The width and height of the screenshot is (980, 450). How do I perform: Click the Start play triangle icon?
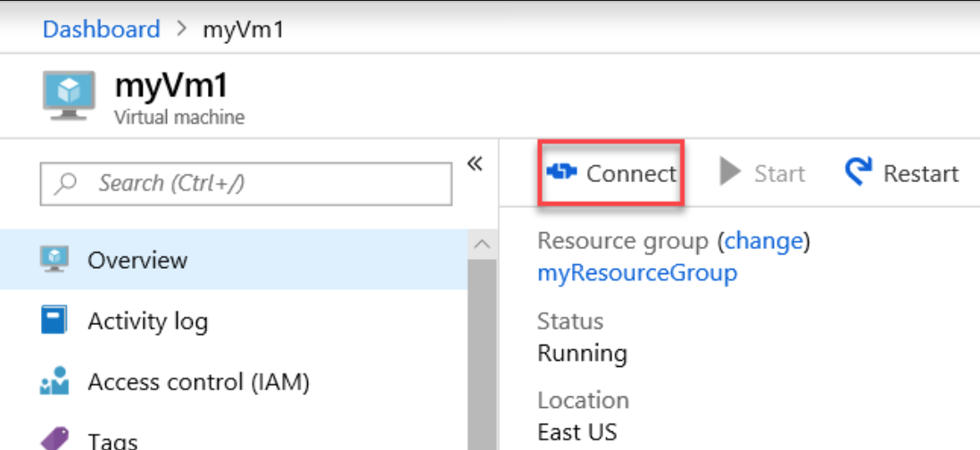730,171
